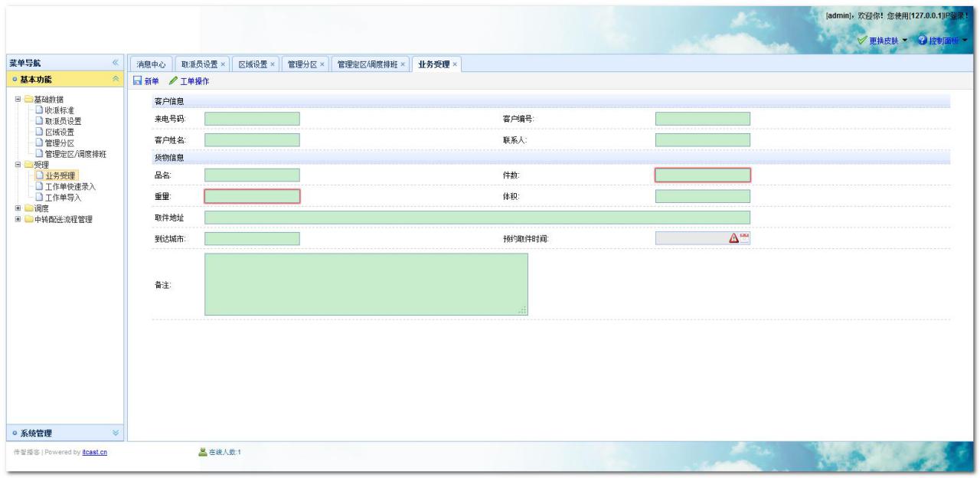980x478 pixels.
Task: Close the 取派员设置 tab
Action: click(x=224, y=64)
